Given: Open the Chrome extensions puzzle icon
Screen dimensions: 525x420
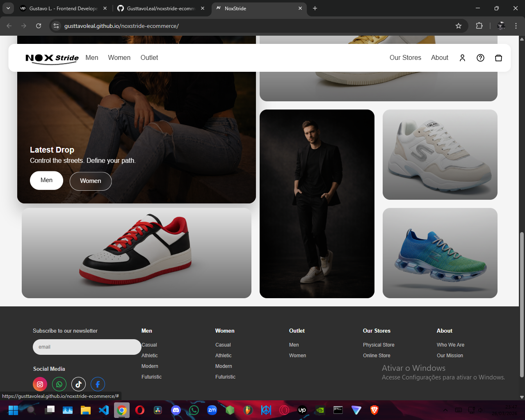Looking at the screenshot, I should coord(479,26).
